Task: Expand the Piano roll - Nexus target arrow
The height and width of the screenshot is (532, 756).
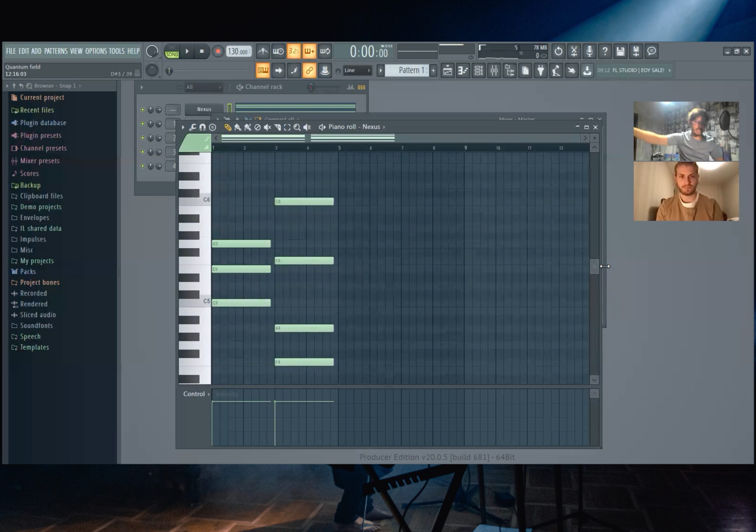Action: (x=384, y=127)
